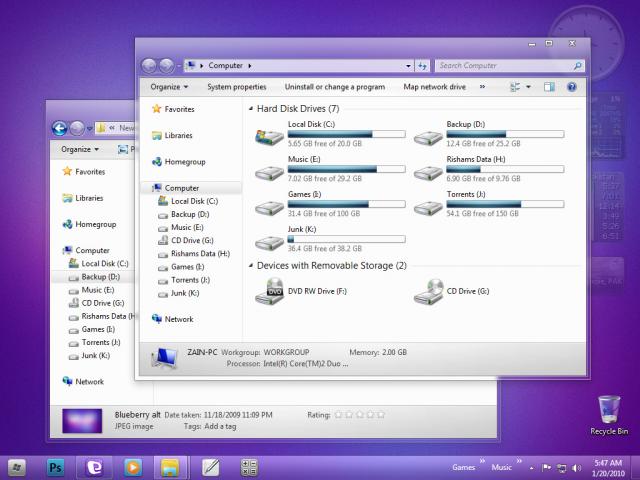This screenshot has width=640, height=480.
Task: Click the Windows Explorer folder icon on taskbar
Action: pyautogui.click(x=170, y=467)
